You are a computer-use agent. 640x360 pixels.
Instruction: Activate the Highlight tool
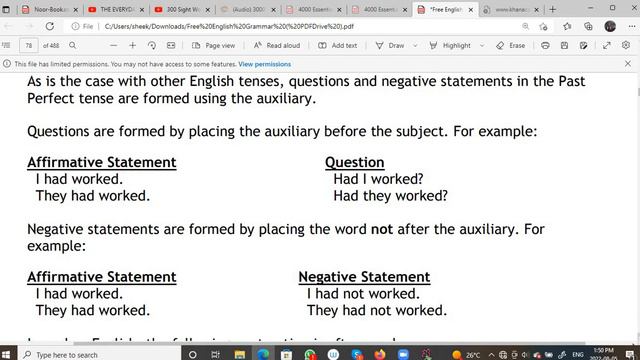click(x=450, y=45)
